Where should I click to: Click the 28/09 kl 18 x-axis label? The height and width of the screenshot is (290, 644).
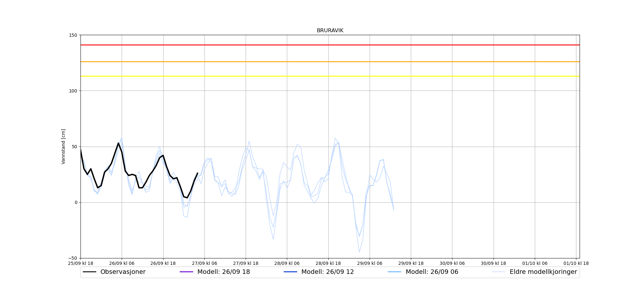(x=328, y=263)
